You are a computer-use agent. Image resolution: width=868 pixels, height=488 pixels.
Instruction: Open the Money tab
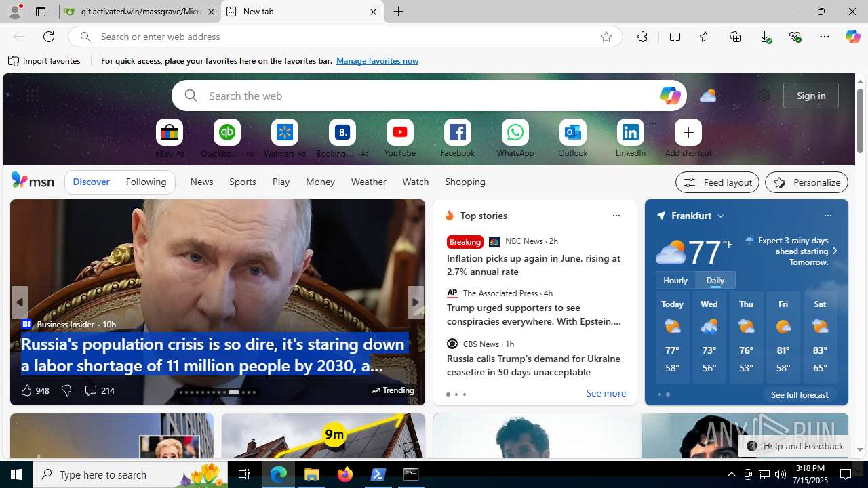pos(320,182)
